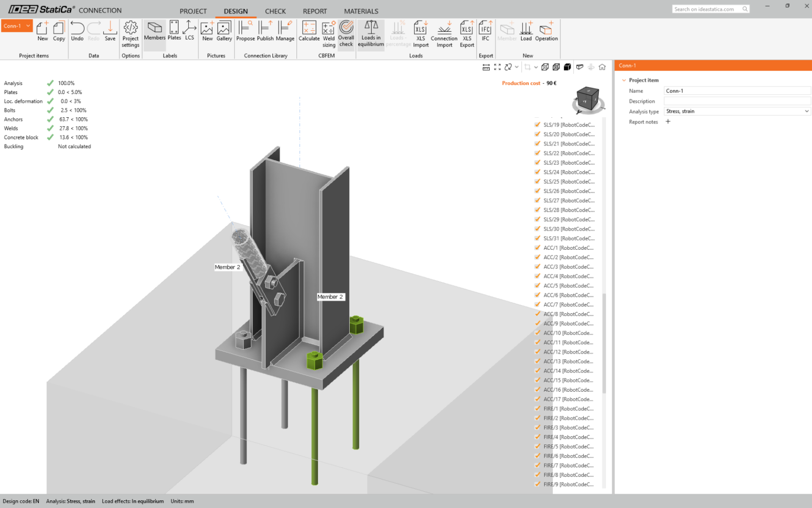The image size is (812, 508).
Task: Uncheck the FIRE/1 load case
Action: tap(537, 409)
